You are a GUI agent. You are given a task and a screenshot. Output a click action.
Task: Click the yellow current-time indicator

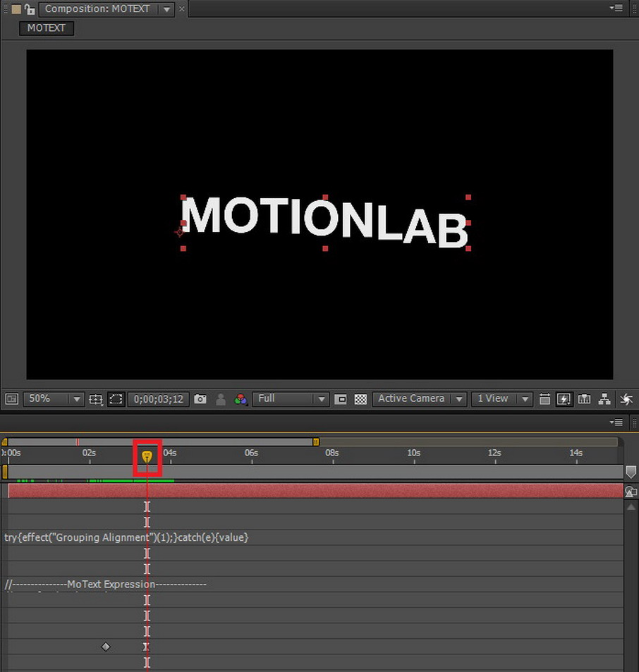[x=147, y=456]
